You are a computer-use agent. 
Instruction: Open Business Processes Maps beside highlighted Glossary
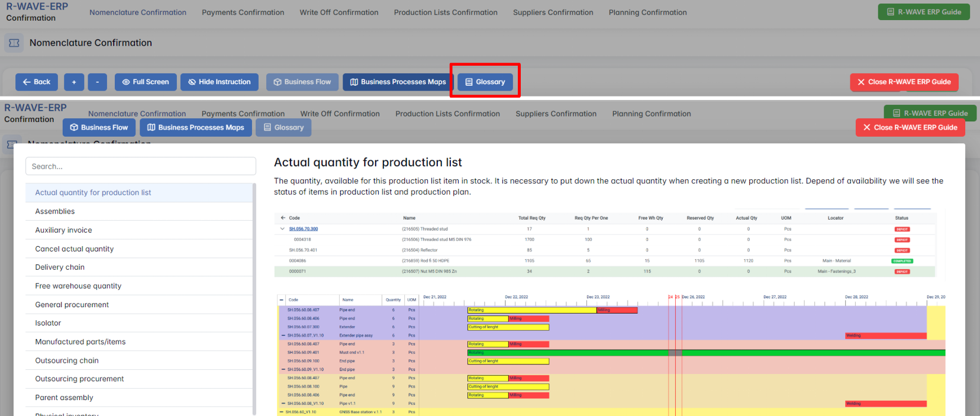(398, 82)
